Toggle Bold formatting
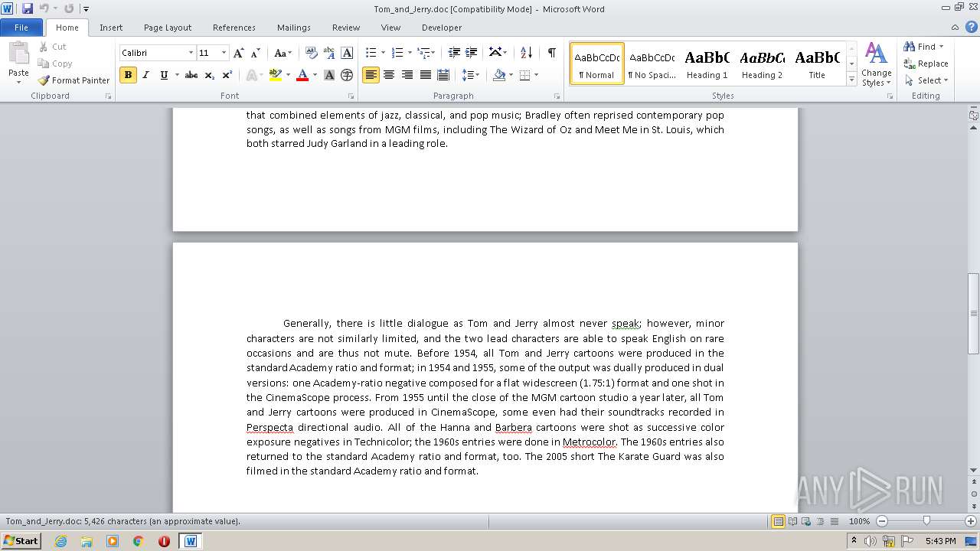Image resolution: width=980 pixels, height=551 pixels. coord(128,75)
